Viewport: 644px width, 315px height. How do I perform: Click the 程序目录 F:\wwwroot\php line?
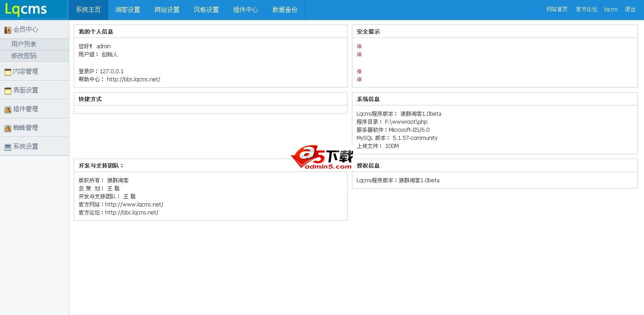click(x=392, y=122)
